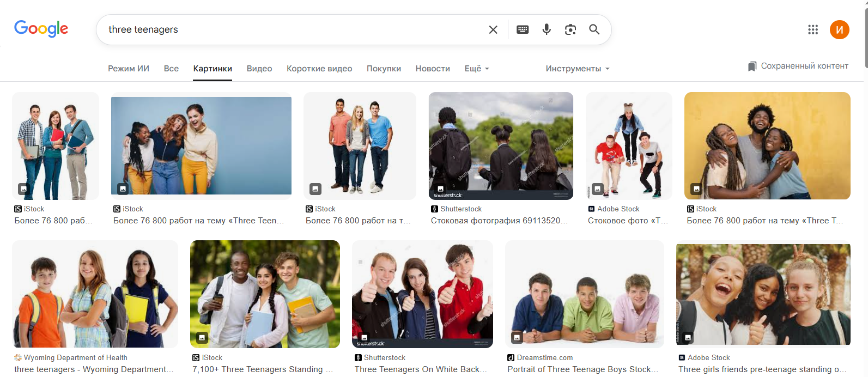Screen dimensions: 868x377
Task: Open 'Three Teenagers On White Back...' link
Action: pos(421,369)
